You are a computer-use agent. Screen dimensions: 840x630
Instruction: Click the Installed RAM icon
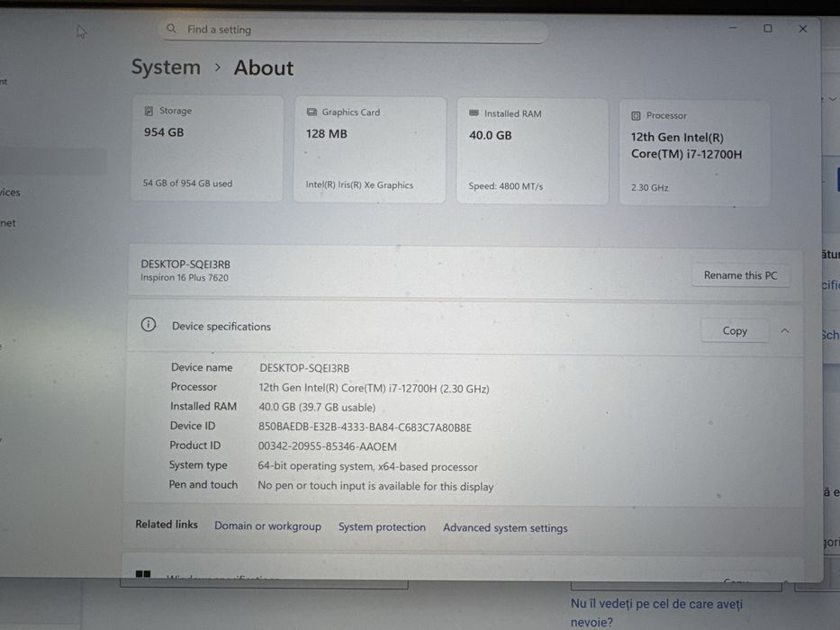click(474, 113)
